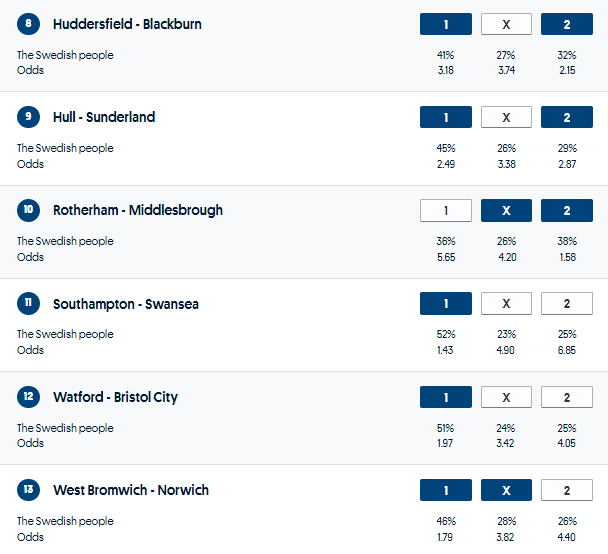Pick away win (2) for Watford - Bristol City
Screen dimensions: 608x554
(x=566, y=397)
